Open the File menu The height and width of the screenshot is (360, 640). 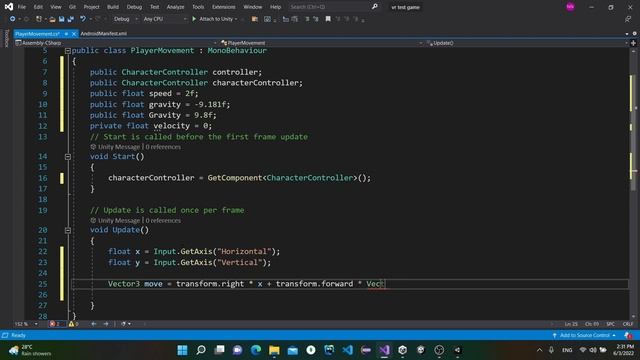tap(22, 7)
